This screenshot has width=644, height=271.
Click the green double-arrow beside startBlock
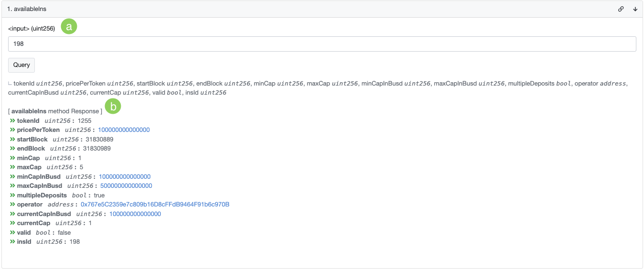12,140
